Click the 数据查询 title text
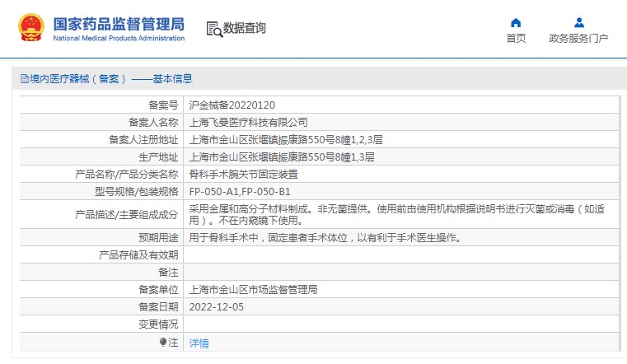 tap(245, 28)
